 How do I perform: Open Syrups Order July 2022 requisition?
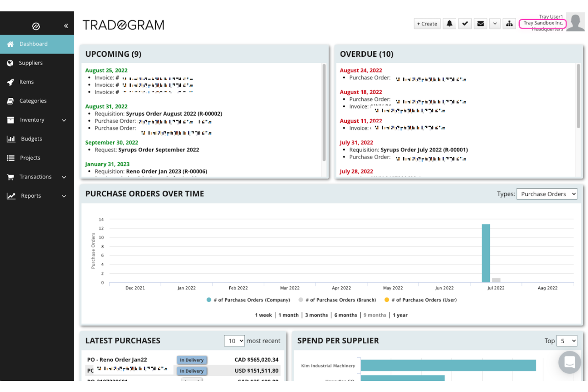[x=424, y=150]
